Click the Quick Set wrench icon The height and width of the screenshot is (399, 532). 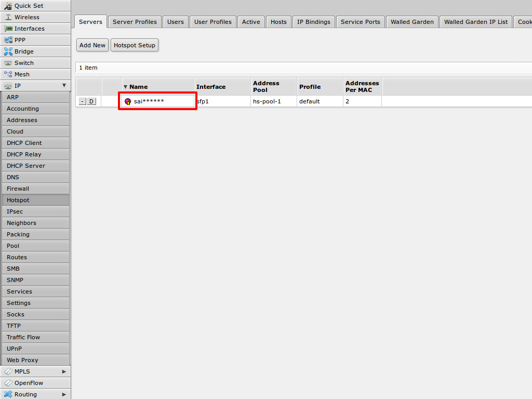[x=8, y=6]
